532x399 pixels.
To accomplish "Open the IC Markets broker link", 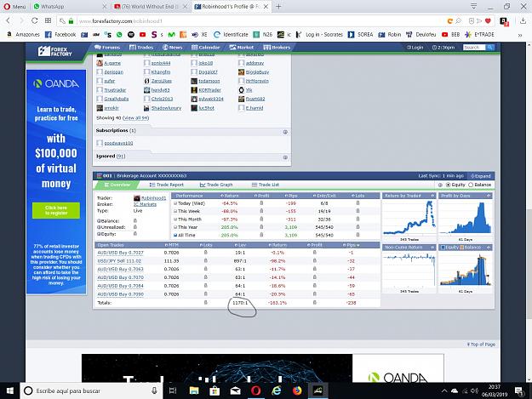I will pos(145,204).
